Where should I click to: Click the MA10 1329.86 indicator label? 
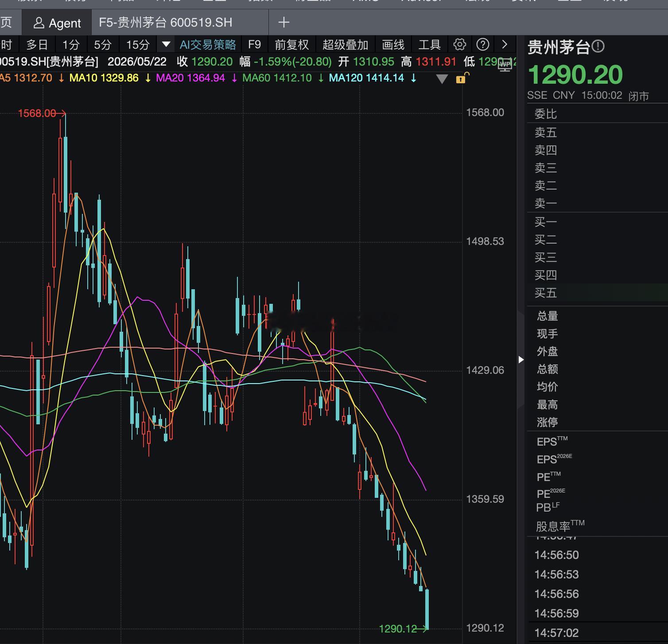(x=104, y=78)
